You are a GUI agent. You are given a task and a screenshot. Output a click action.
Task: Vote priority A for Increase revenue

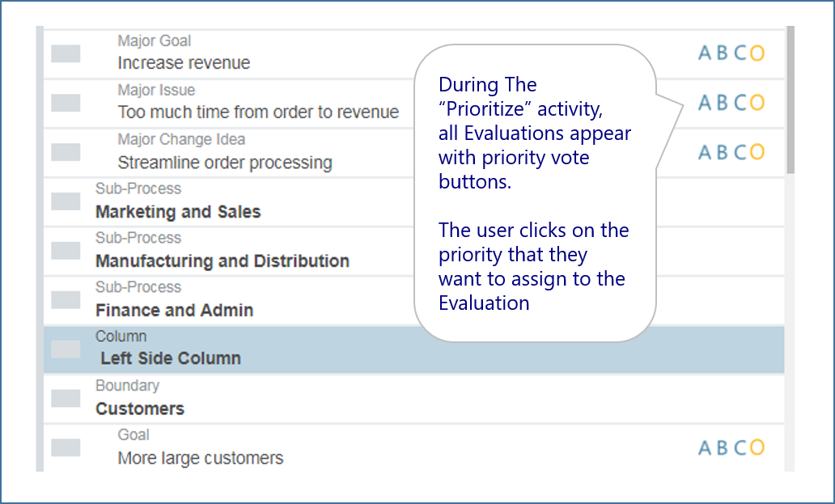[704, 53]
